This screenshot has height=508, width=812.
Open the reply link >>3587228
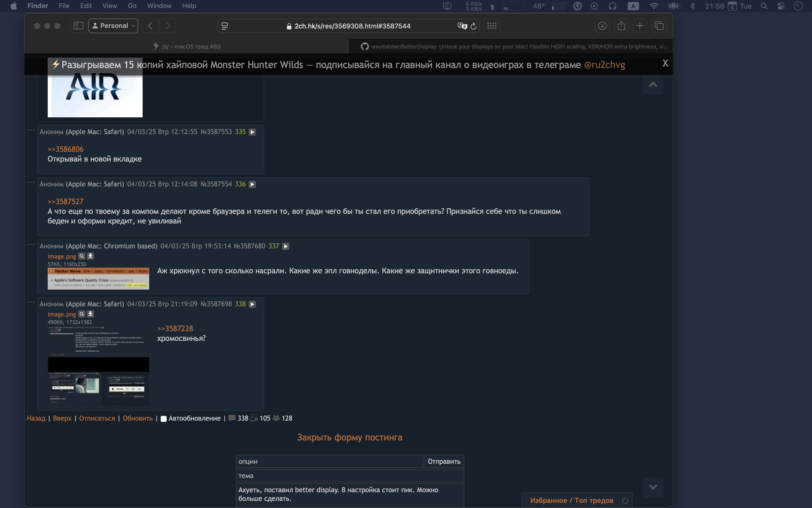coord(175,329)
